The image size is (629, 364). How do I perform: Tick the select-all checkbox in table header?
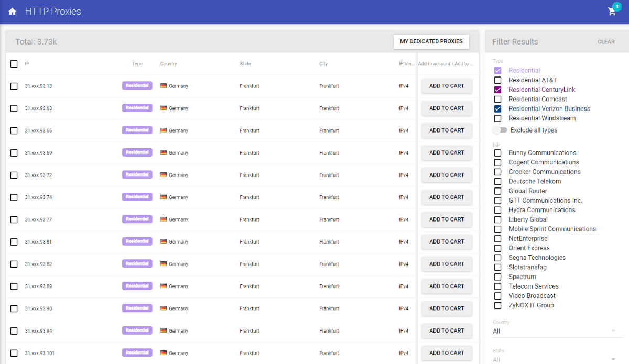click(14, 64)
